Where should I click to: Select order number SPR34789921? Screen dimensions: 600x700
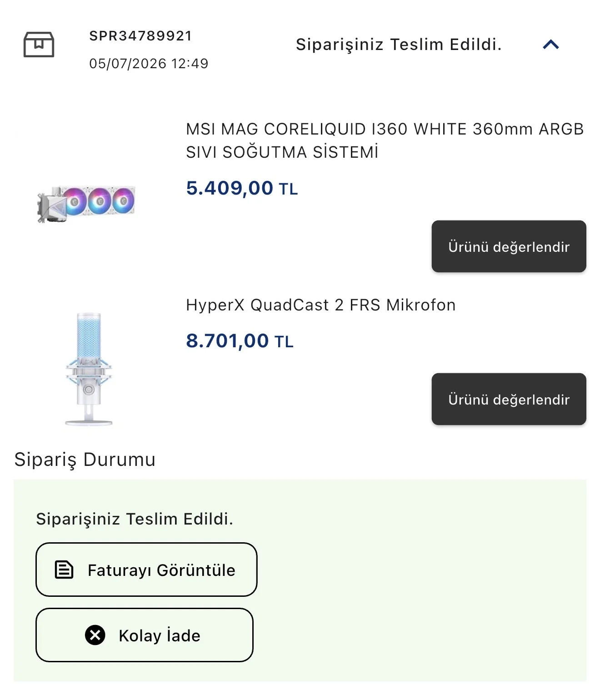point(140,36)
